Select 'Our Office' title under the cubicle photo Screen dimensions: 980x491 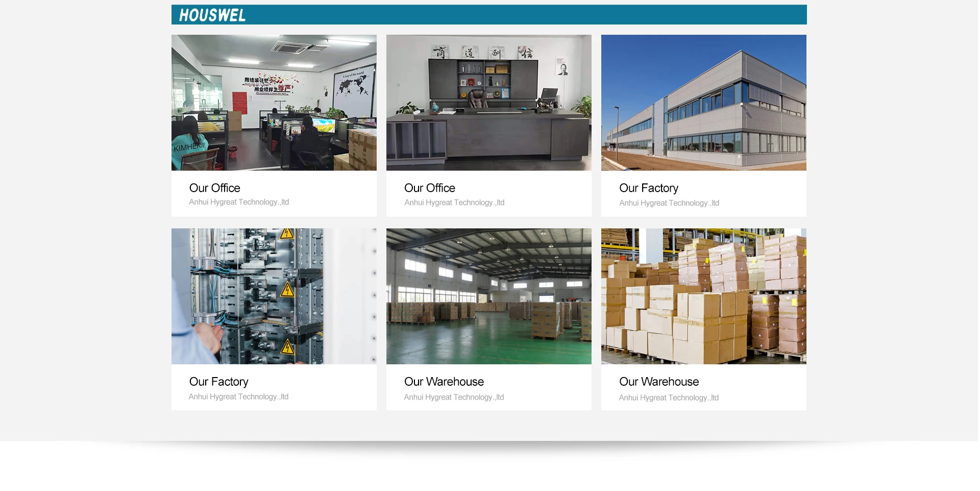[x=215, y=188]
